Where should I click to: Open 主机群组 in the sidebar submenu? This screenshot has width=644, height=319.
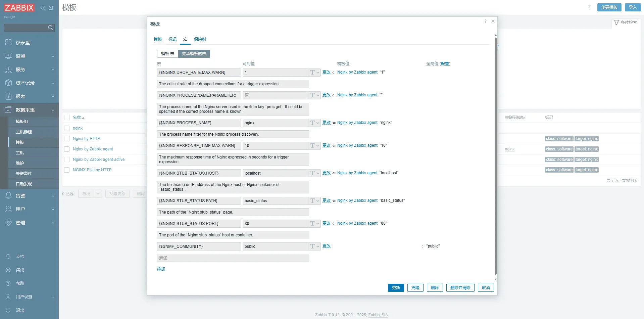[x=24, y=132]
